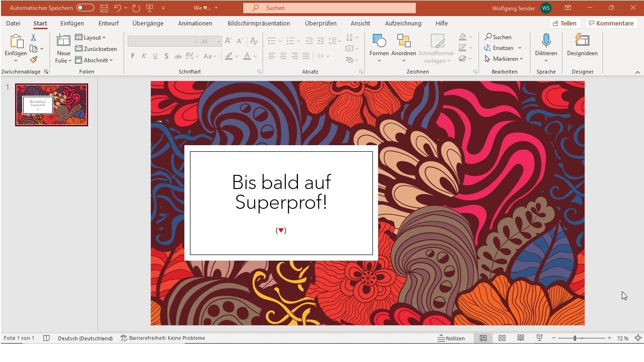Switch to Bildschirmpräsentation tab
Screen dimensions: 644x362
tap(259, 23)
